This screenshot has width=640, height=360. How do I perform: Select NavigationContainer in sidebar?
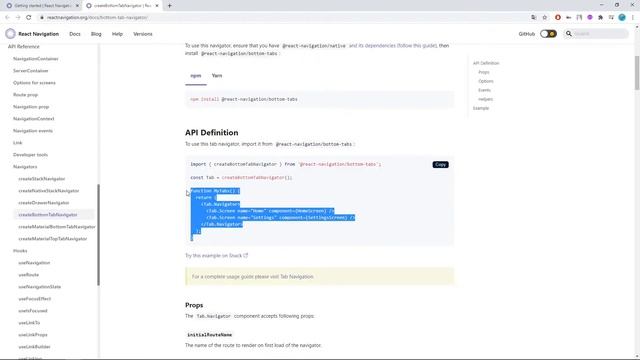(36, 59)
